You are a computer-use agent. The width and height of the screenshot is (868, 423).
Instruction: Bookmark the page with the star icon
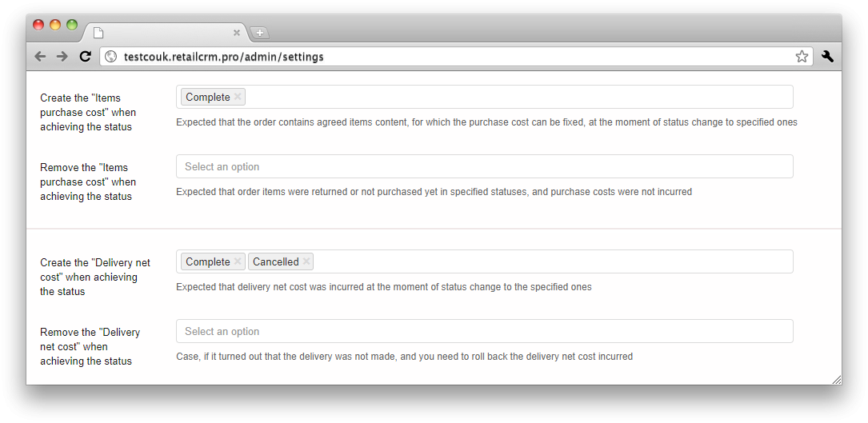point(802,57)
